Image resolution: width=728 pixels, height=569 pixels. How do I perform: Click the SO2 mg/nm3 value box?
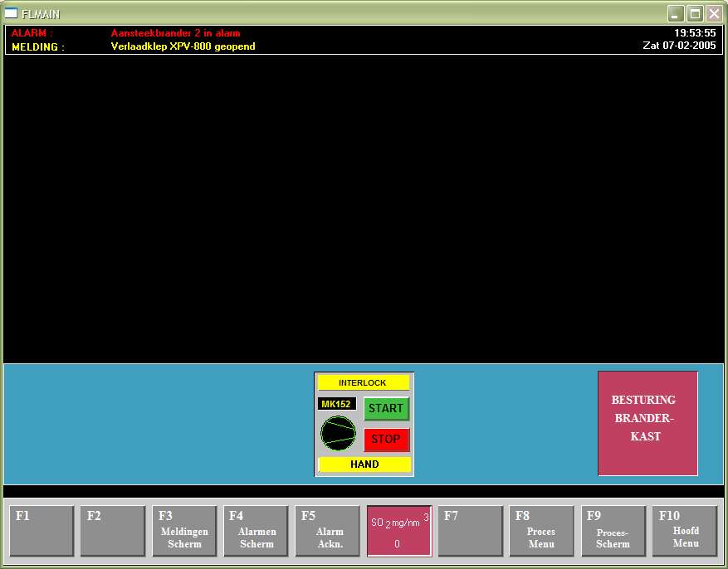(398, 531)
